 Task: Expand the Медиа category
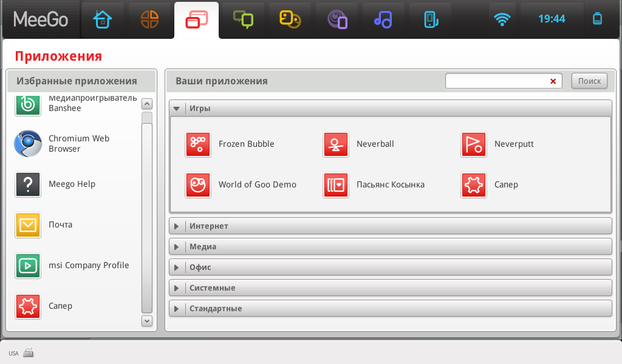point(177,247)
